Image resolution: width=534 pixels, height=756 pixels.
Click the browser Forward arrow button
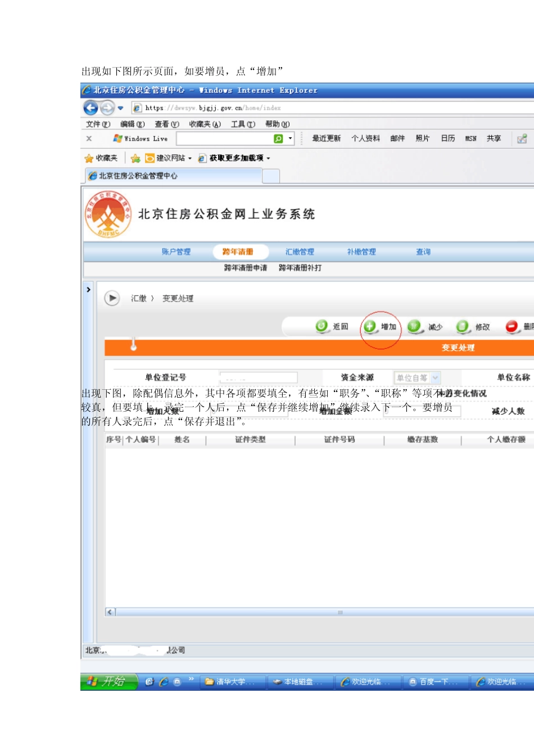click(107, 107)
